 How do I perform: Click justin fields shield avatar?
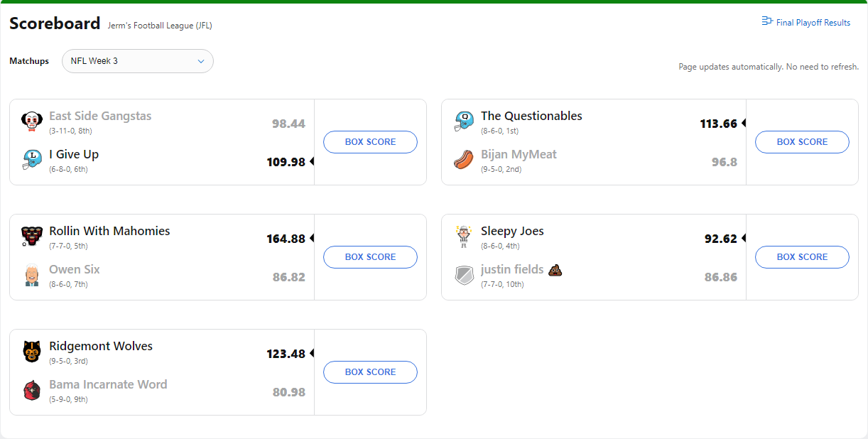pyautogui.click(x=463, y=275)
